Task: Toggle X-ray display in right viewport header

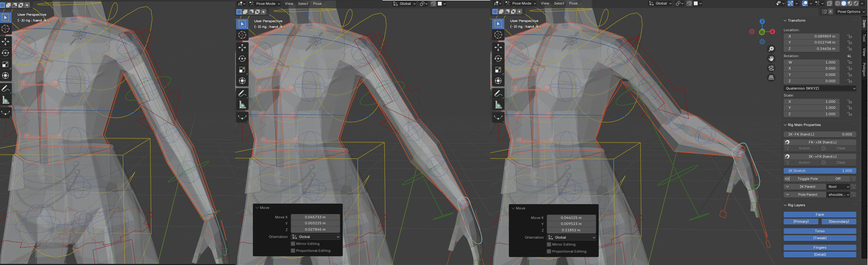Action: [x=829, y=3]
